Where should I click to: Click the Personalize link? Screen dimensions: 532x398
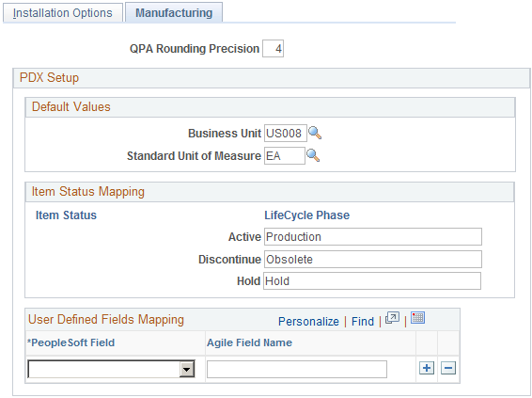point(308,321)
